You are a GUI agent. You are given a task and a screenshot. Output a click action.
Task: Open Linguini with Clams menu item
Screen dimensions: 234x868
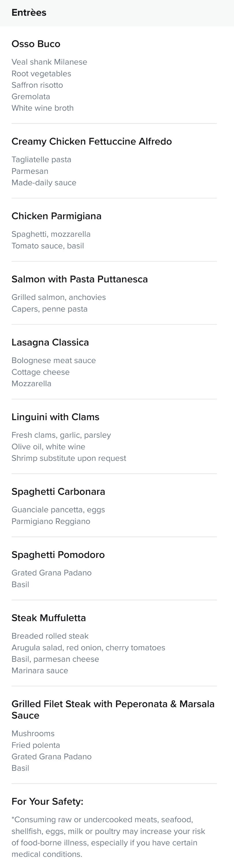click(55, 417)
